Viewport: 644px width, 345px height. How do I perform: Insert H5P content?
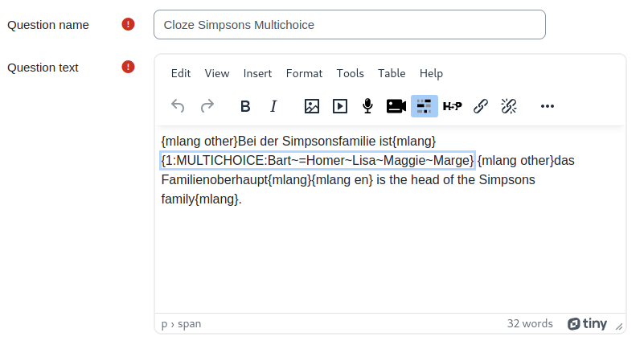[x=452, y=106]
